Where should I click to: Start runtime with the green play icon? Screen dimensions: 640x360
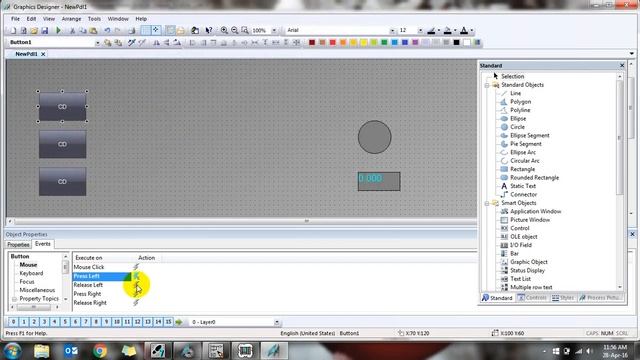tap(58, 31)
